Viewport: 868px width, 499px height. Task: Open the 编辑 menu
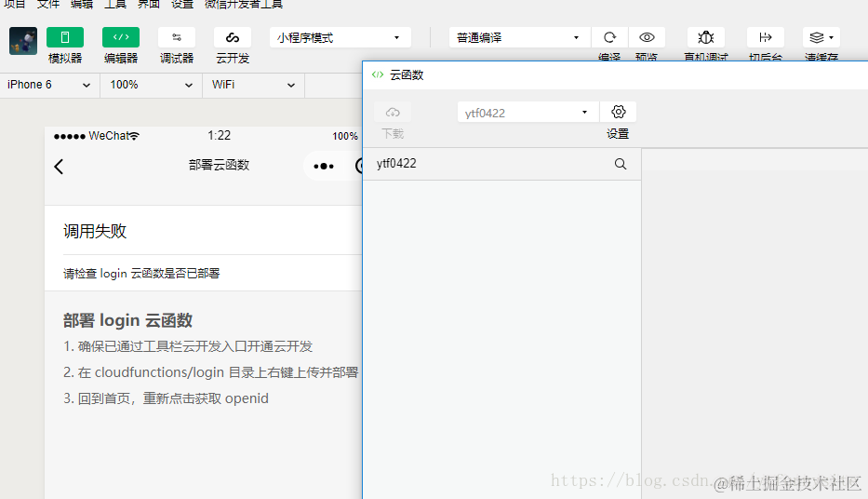click(82, 5)
